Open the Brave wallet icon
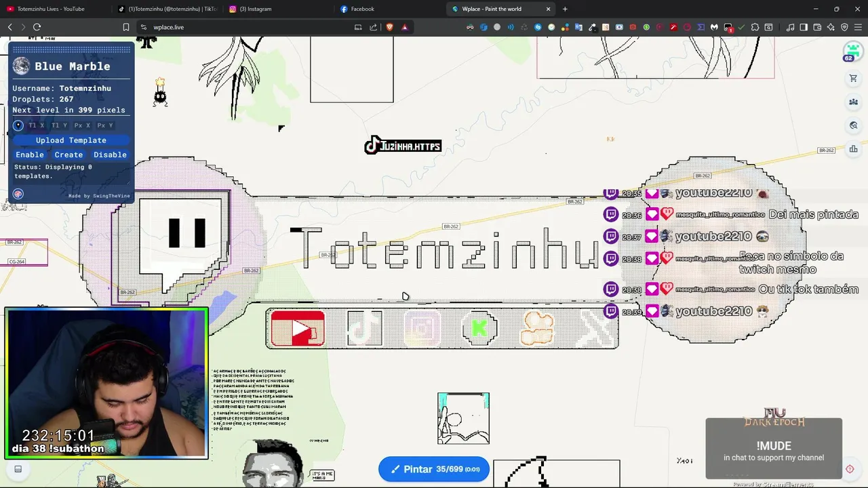Screen dimensions: 868x488 pos(817,27)
